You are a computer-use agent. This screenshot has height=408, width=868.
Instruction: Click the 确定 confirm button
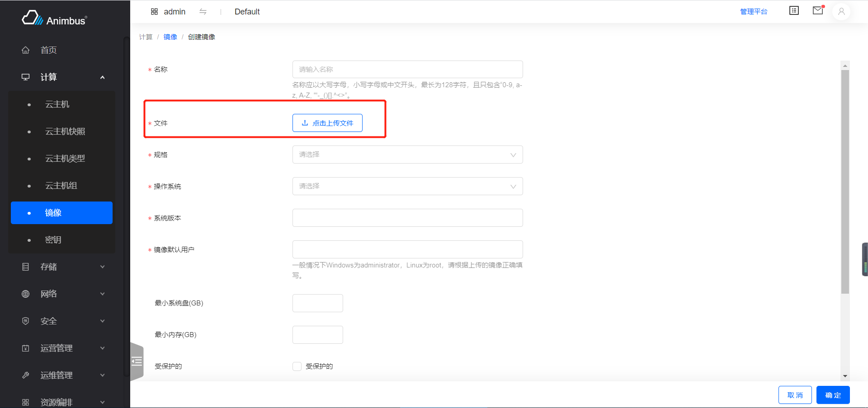(833, 395)
